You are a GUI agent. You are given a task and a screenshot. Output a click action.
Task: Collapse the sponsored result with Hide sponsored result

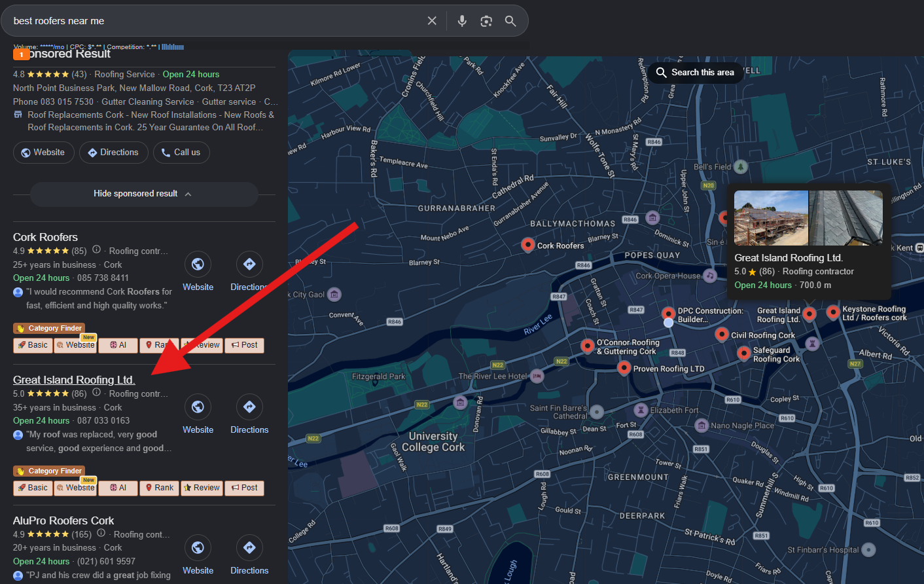pos(144,194)
